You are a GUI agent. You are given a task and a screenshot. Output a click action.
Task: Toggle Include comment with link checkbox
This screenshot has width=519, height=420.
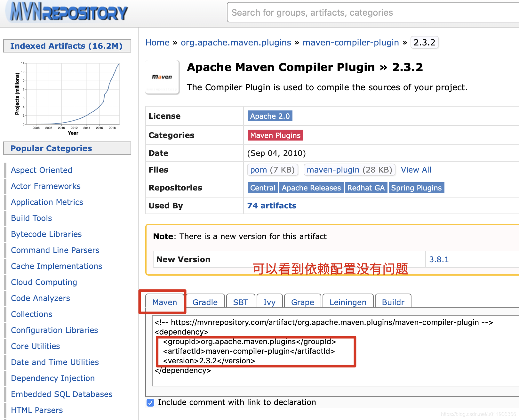[x=150, y=402]
